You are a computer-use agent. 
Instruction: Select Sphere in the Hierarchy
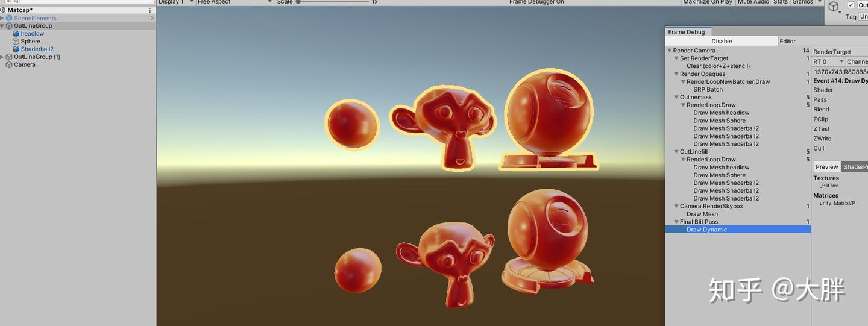(x=31, y=42)
